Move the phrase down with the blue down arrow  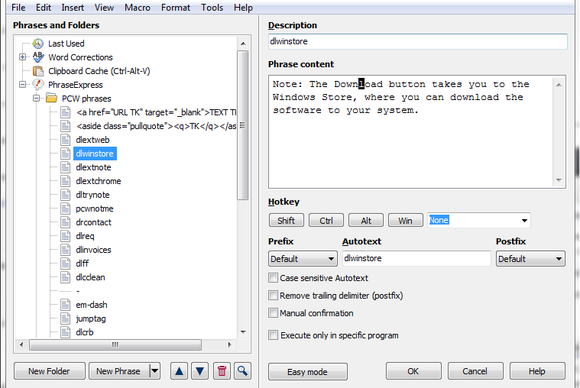(200, 371)
